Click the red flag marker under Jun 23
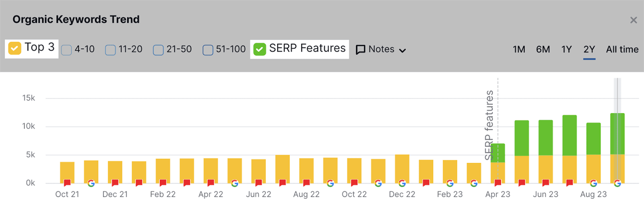644x213 pixels. click(546, 183)
